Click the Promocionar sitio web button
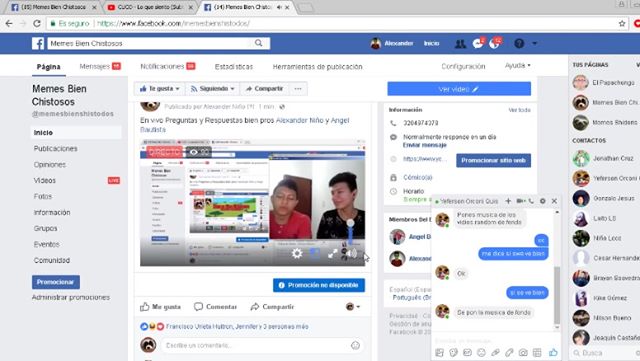Screen dimensions: 640x361 pyautogui.click(x=493, y=160)
